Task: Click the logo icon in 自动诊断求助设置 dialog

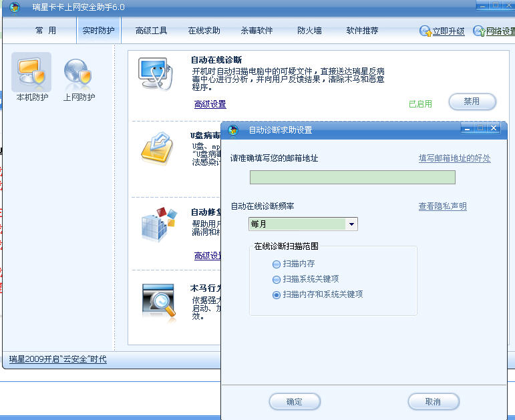Action: tap(233, 130)
